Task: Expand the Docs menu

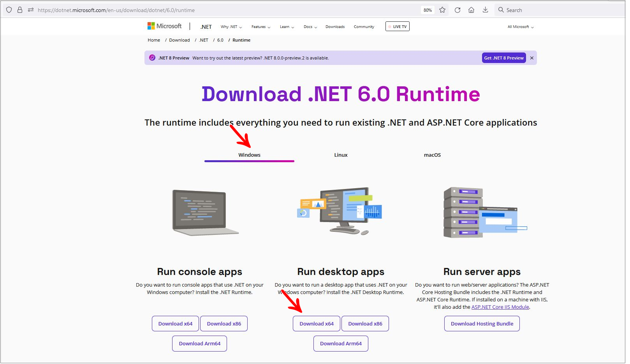Action: point(310,27)
